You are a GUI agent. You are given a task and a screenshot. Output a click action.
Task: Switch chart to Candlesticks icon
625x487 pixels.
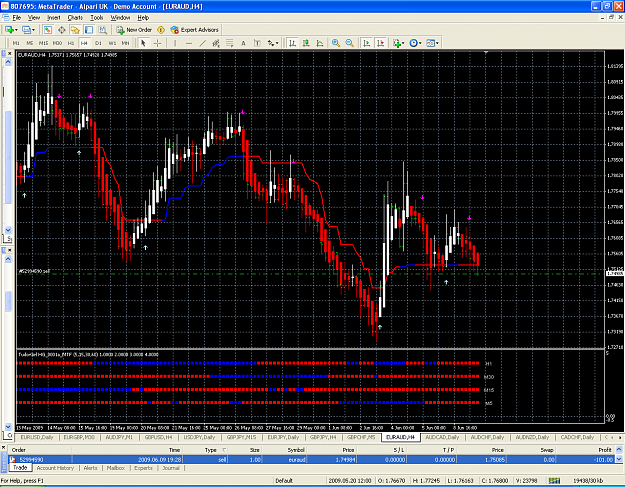pyautogui.click(x=306, y=43)
